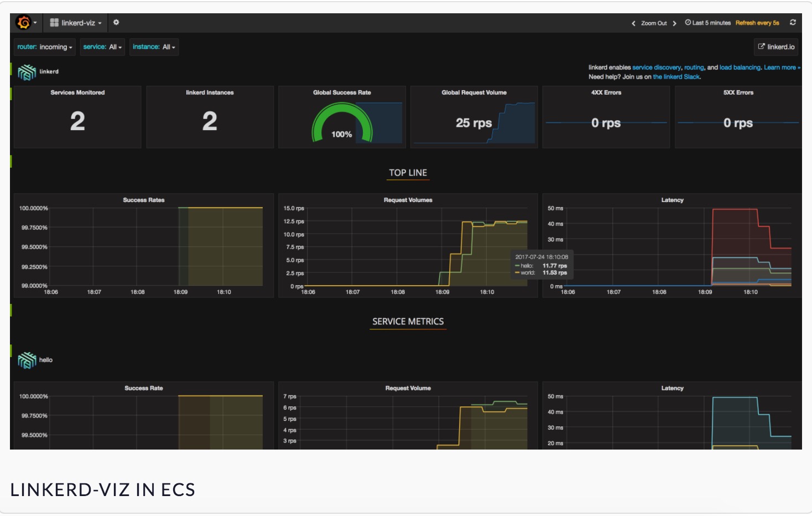Click the 0 rps value under 4XX Errors
This screenshot has height=516, width=812.
coord(606,123)
